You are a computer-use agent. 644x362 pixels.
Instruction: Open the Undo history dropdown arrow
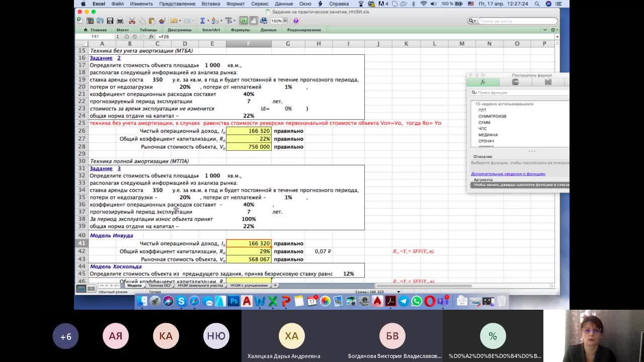[x=179, y=21]
